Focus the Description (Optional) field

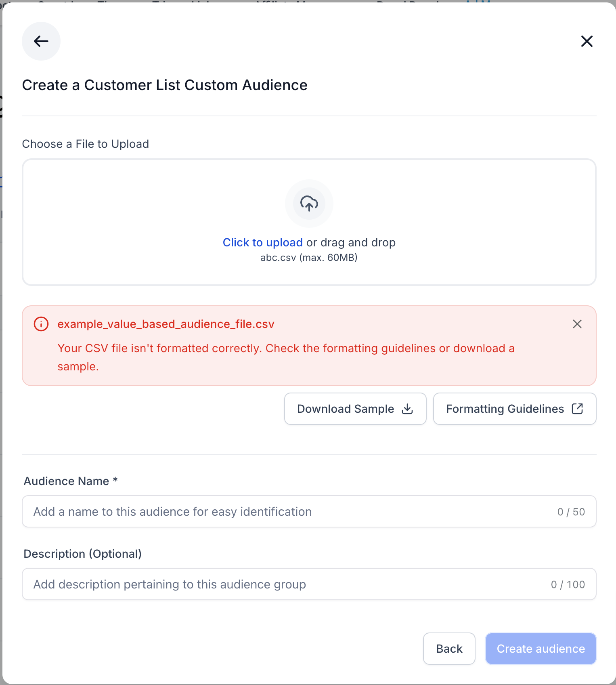(309, 584)
